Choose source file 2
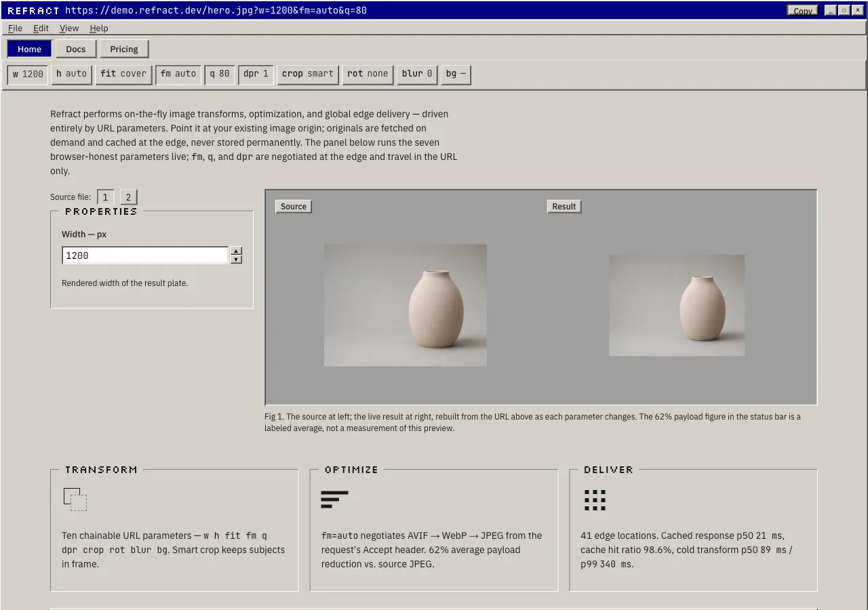868x610 pixels. pos(128,197)
